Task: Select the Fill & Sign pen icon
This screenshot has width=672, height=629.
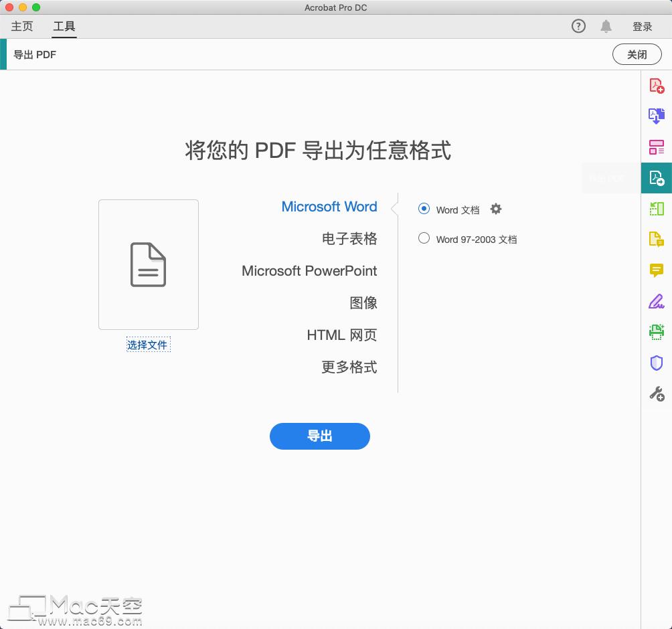Action: (657, 302)
